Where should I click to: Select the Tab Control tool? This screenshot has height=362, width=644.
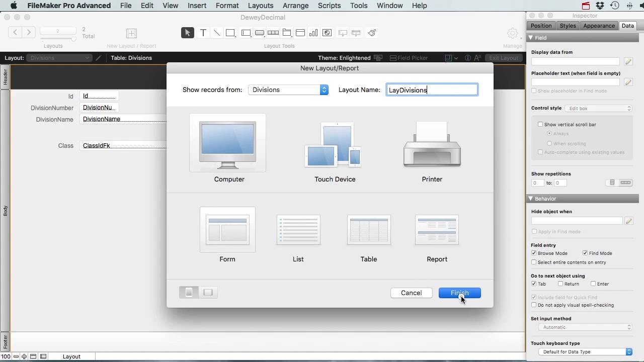(x=287, y=33)
